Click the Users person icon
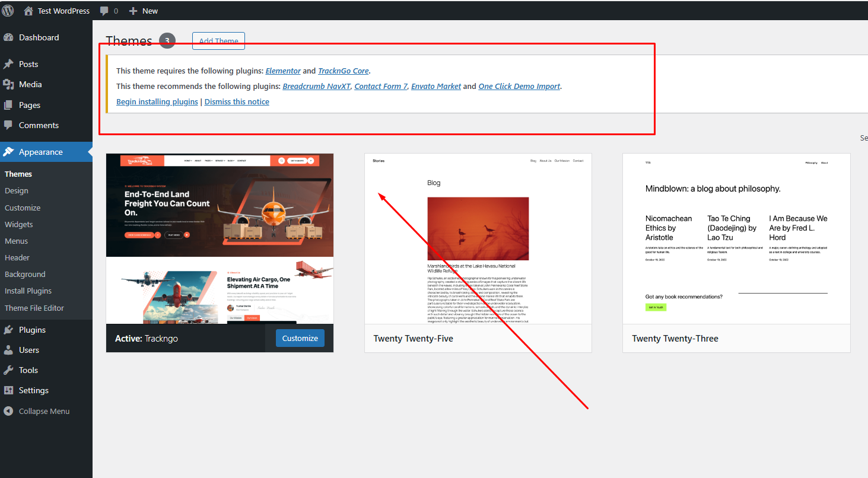 8,350
